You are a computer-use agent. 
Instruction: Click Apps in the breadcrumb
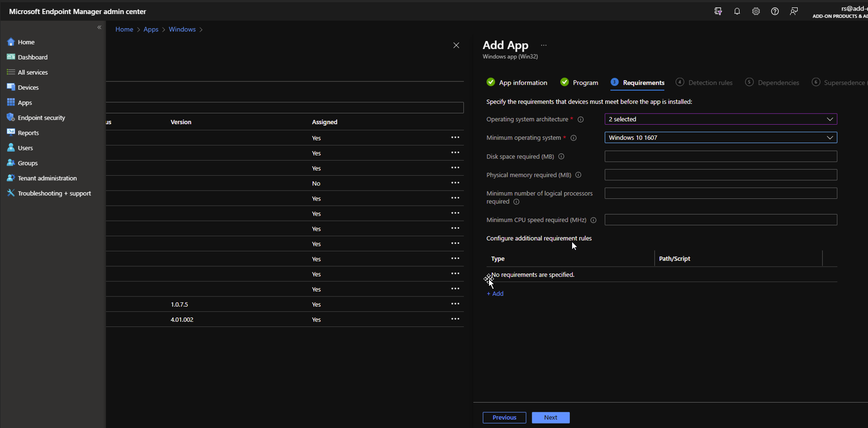pyautogui.click(x=151, y=29)
